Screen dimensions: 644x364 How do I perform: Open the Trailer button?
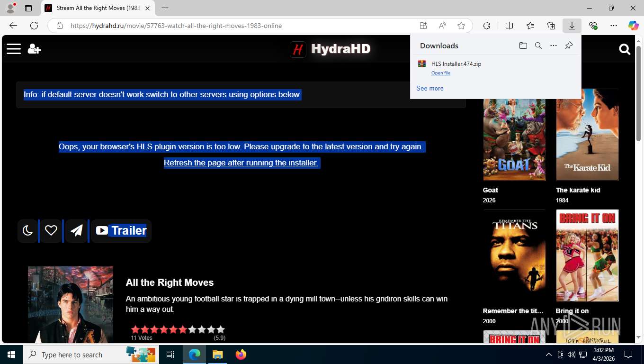(121, 231)
